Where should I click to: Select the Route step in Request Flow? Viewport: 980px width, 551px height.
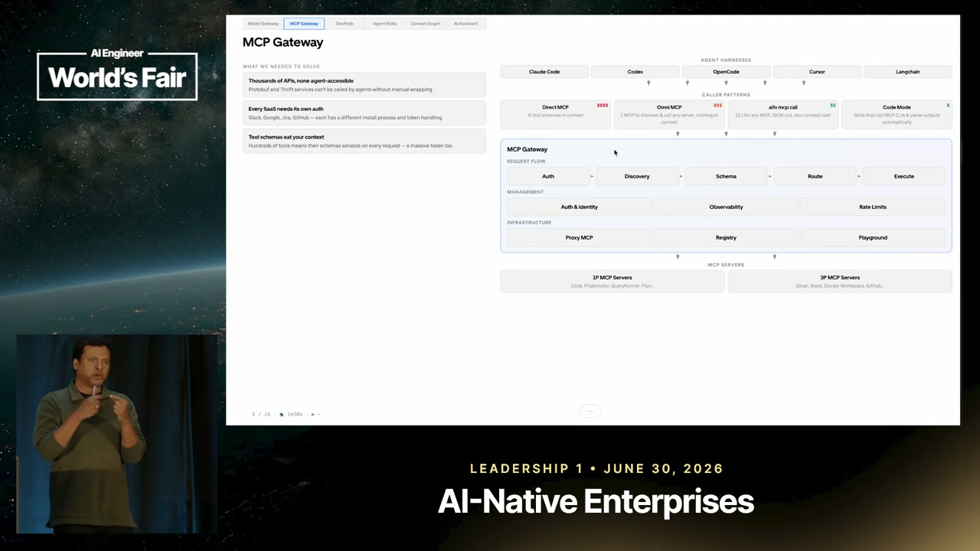[815, 177]
